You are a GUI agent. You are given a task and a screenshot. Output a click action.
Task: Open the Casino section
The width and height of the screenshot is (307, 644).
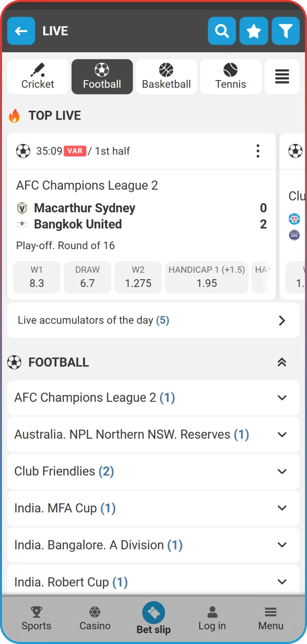[95, 618]
